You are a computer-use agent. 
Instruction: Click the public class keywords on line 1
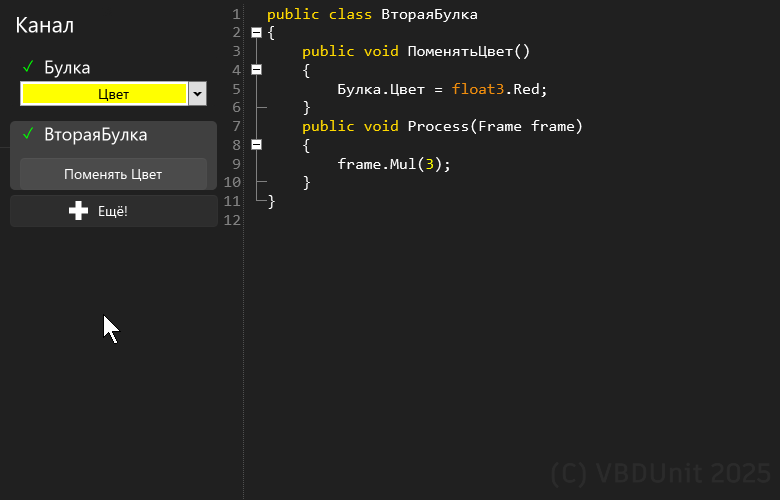coord(319,14)
